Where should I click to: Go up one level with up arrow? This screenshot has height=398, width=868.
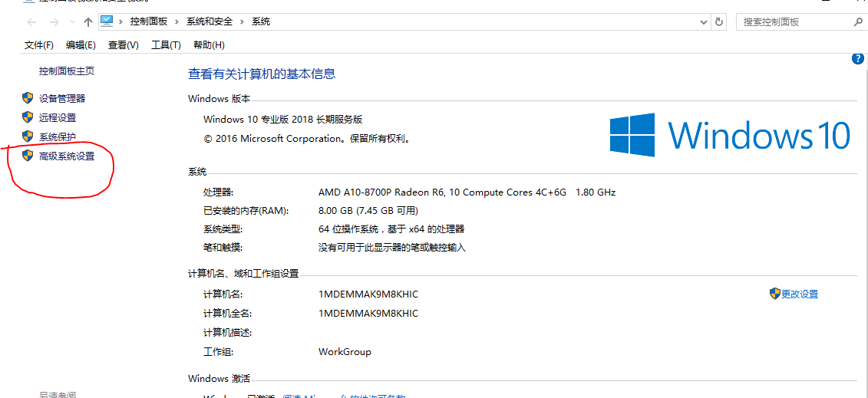(87, 22)
